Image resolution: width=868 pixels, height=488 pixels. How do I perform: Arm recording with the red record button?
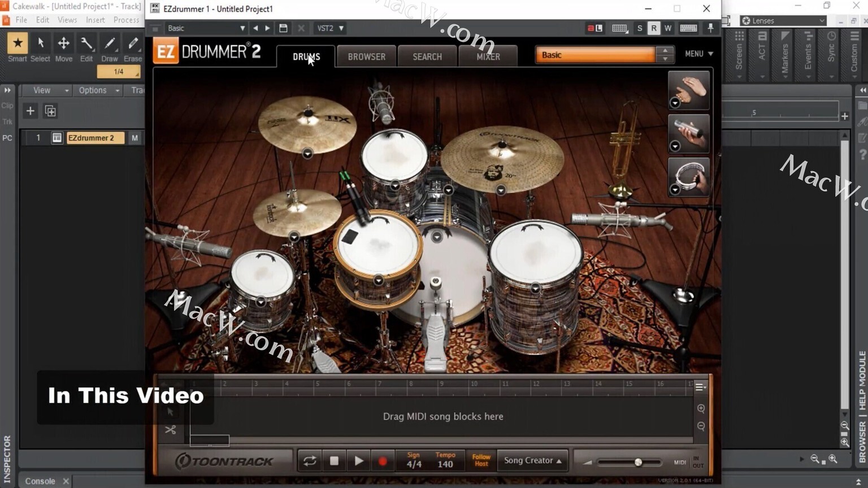[x=383, y=461]
